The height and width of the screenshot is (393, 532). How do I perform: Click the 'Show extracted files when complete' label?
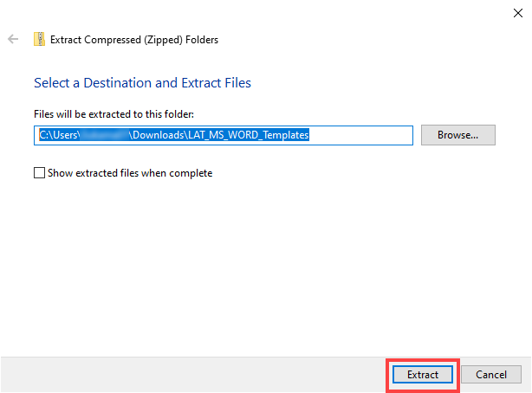(130, 173)
